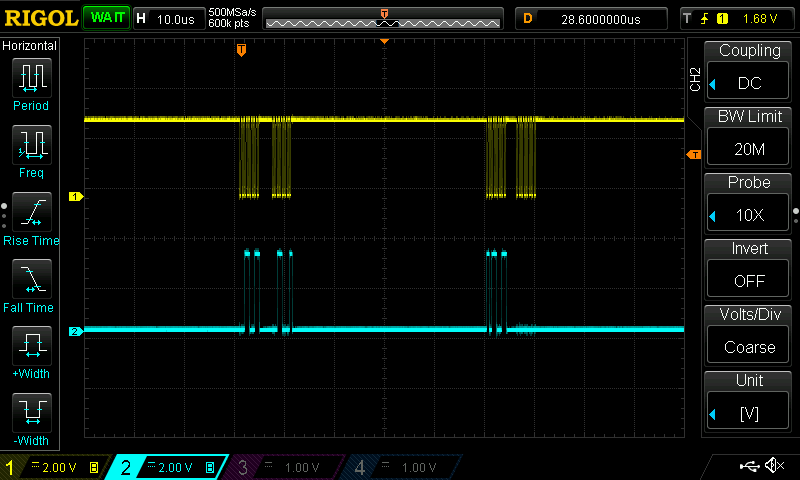Click the horizontal timebase 10.0us readout
Screen dimensions: 800x480
(176, 19)
